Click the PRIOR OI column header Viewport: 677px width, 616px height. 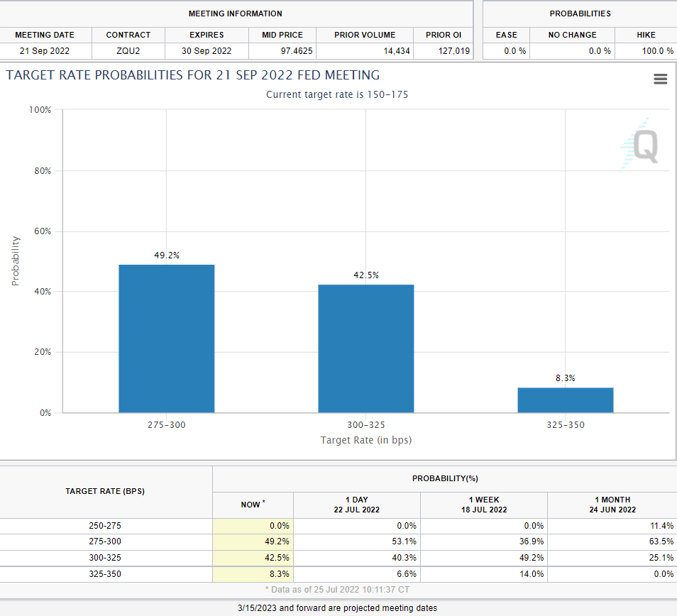point(444,35)
